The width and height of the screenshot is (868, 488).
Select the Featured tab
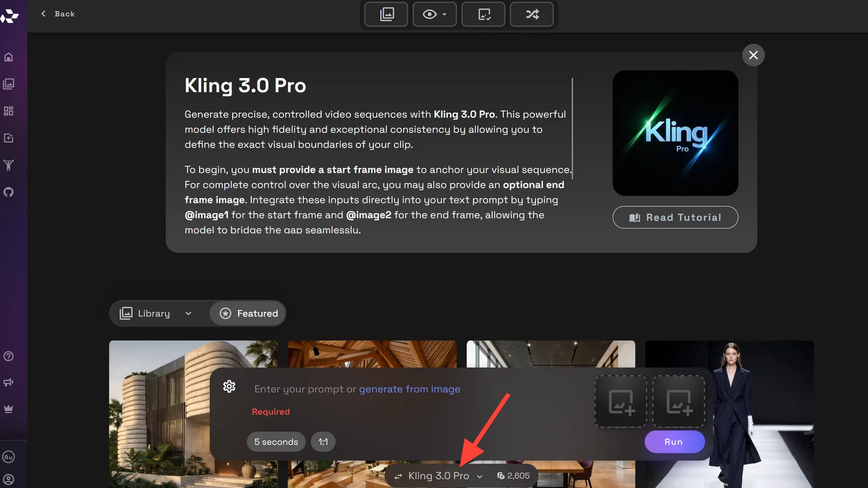pyautogui.click(x=248, y=313)
